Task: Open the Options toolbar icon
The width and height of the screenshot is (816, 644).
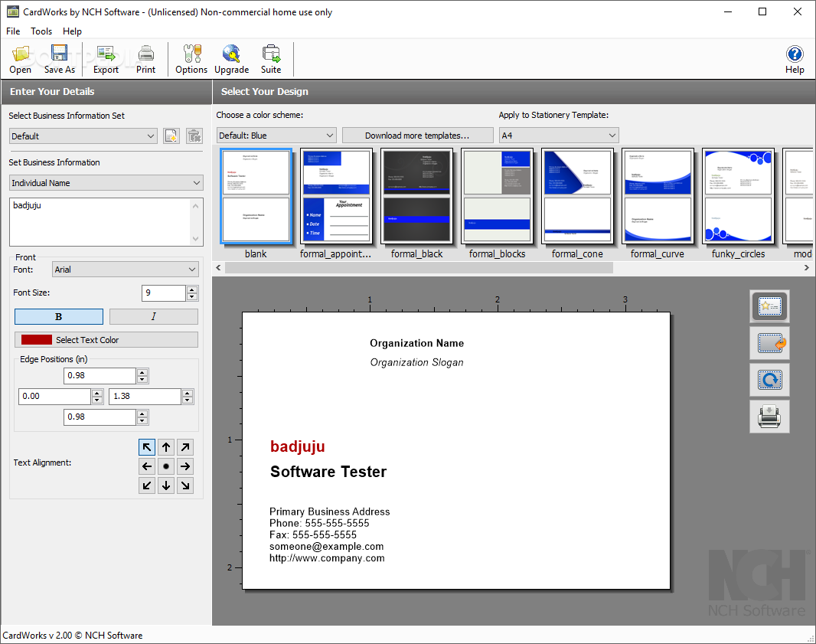Action: tap(191, 60)
